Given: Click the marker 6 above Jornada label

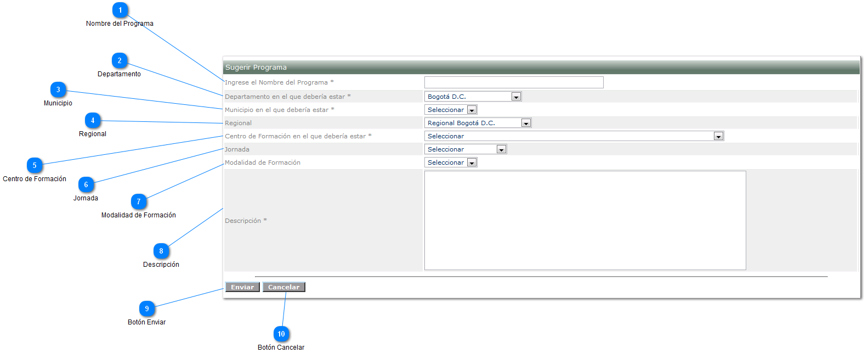Looking at the screenshot, I should [x=86, y=185].
